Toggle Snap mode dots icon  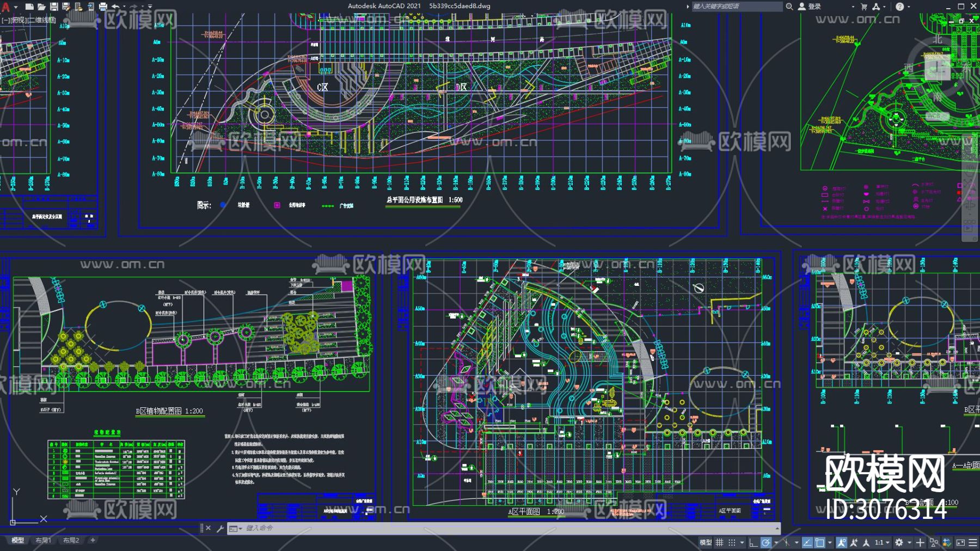click(732, 542)
